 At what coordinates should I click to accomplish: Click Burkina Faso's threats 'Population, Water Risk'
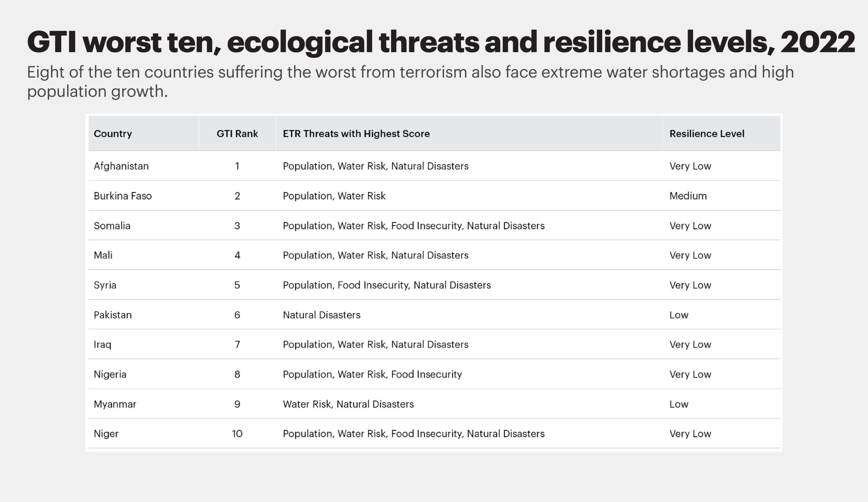(x=334, y=196)
